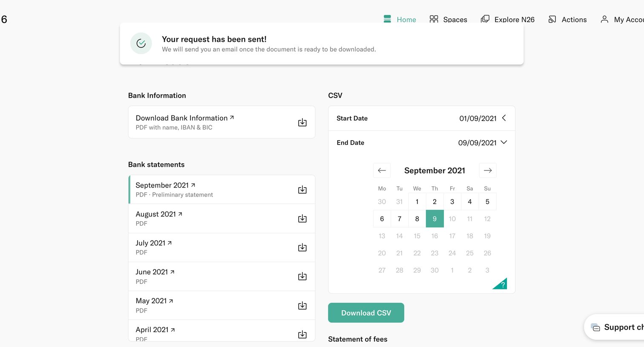Open the Actions menu label
The width and height of the screenshot is (644, 347).
point(574,20)
